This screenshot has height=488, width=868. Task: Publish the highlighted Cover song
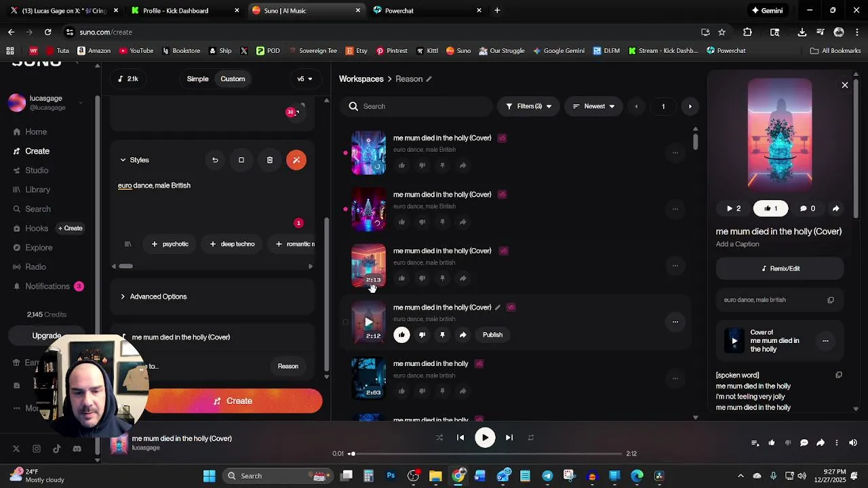pyautogui.click(x=492, y=335)
